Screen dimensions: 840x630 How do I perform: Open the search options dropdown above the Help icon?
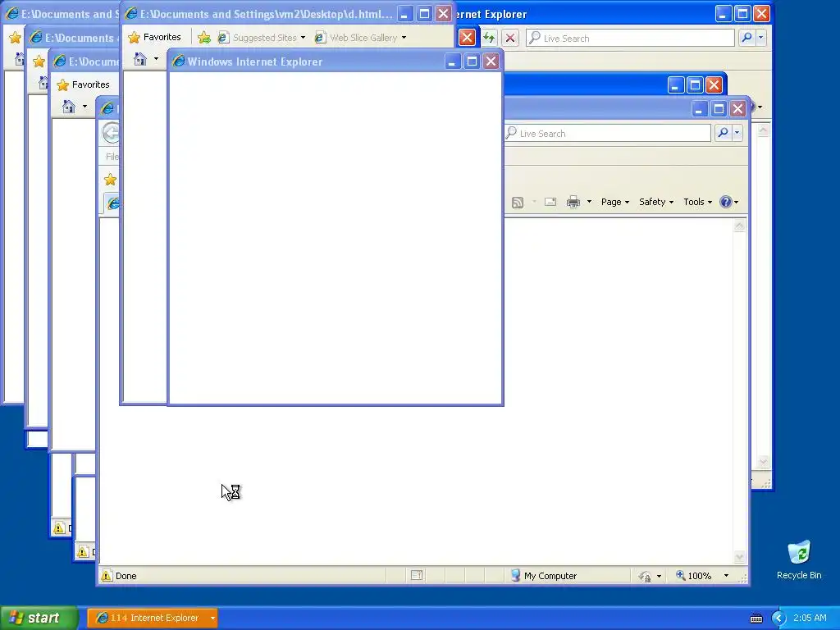pos(737,133)
